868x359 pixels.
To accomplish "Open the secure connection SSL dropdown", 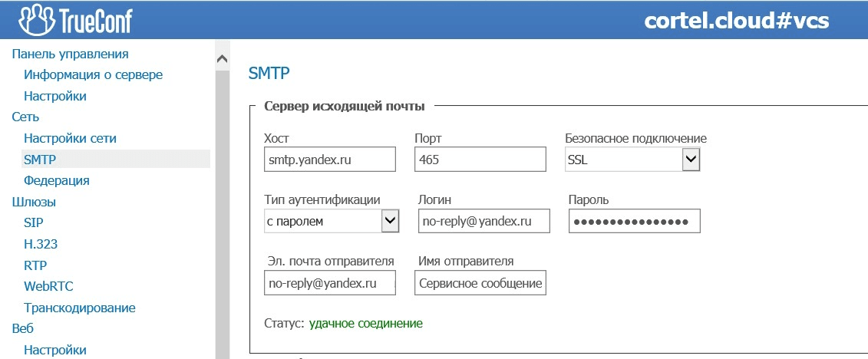I will (632, 160).
